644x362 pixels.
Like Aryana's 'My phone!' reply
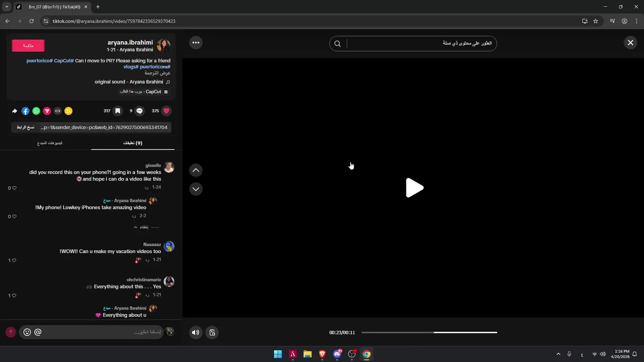point(14,217)
